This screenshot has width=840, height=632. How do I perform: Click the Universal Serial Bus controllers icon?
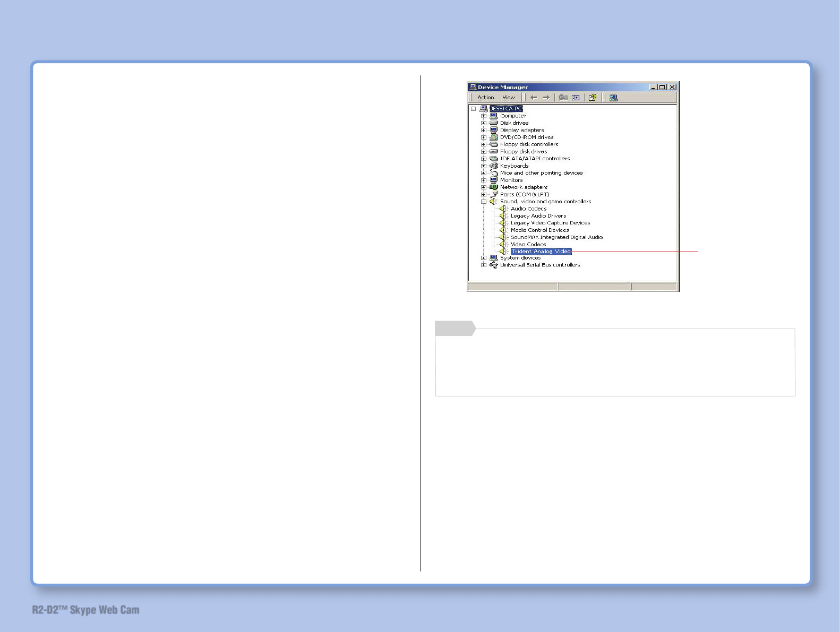coord(494,265)
